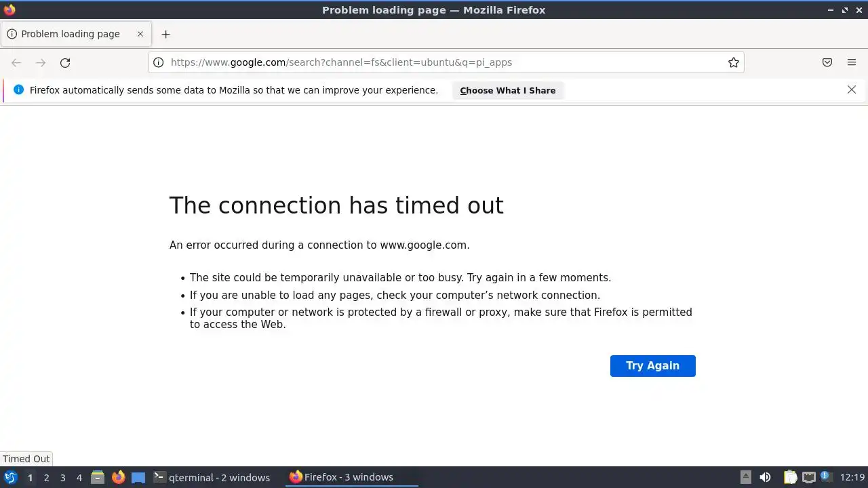The width and height of the screenshot is (868, 488).
Task: Click the text mentioning www.google.com error
Action: (x=319, y=245)
